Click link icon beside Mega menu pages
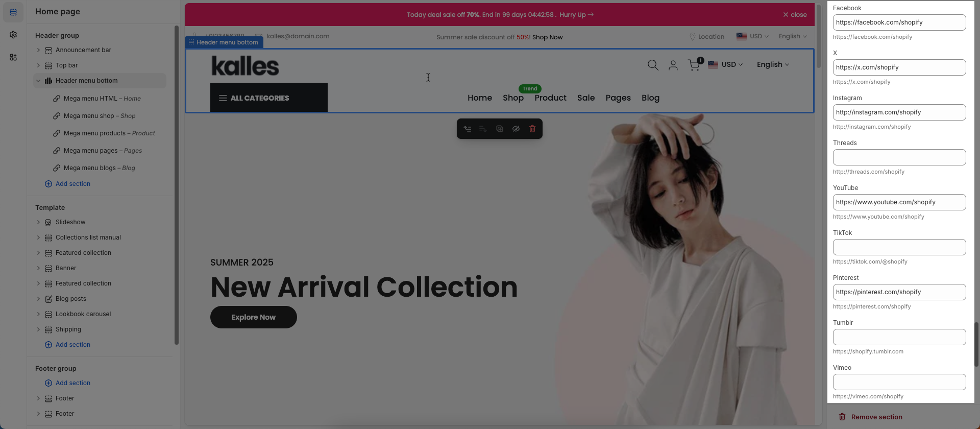The image size is (980, 429). (x=57, y=151)
